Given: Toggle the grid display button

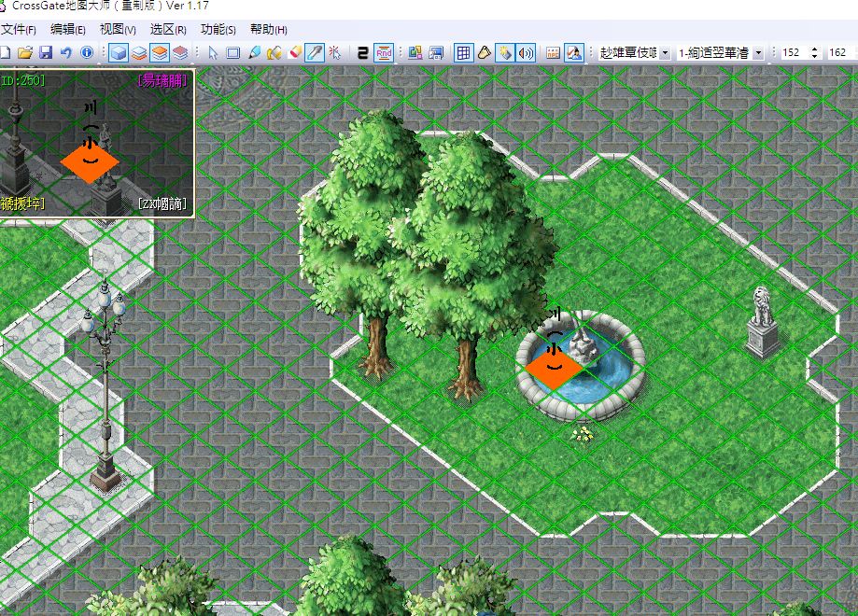Looking at the screenshot, I should (463, 53).
